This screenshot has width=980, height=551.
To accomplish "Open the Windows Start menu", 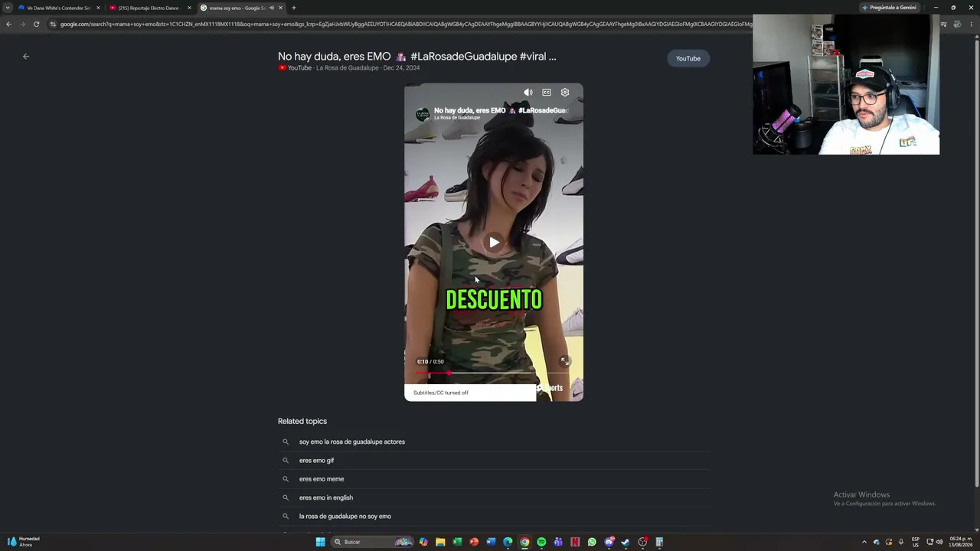I will 320,542.
